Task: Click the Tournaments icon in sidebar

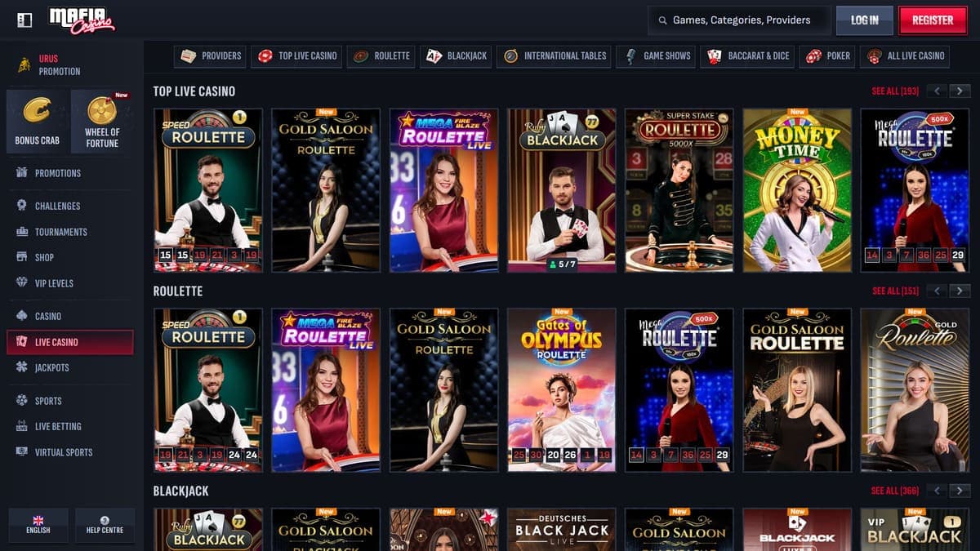Action: (x=22, y=232)
